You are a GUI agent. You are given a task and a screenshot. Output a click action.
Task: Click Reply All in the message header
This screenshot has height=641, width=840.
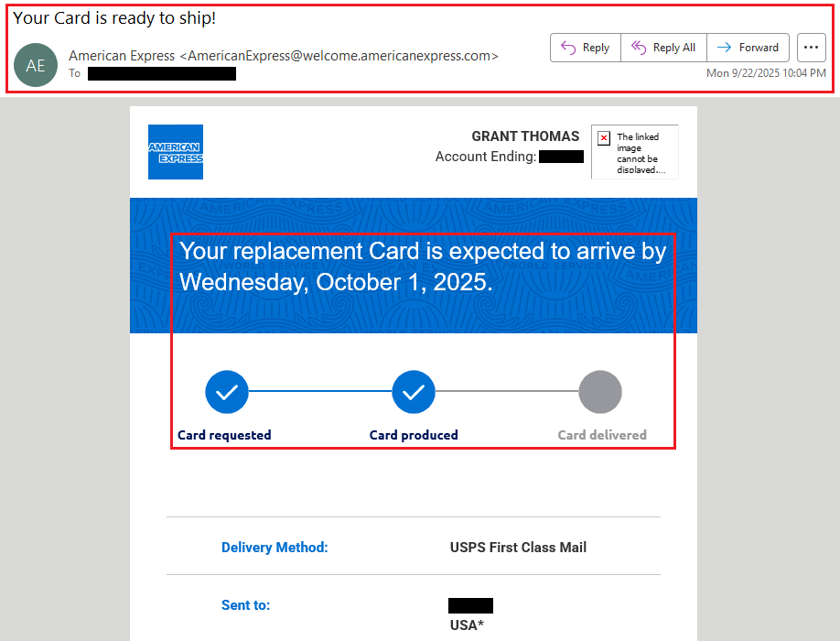click(x=663, y=48)
